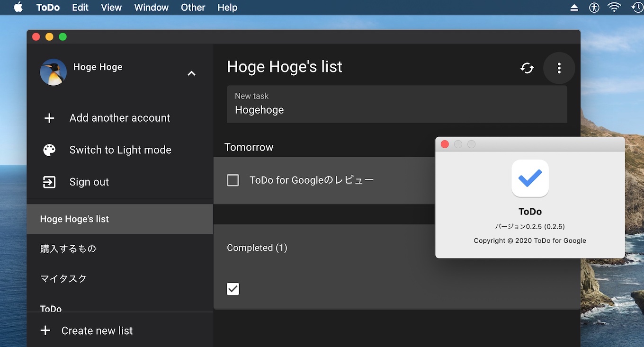The width and height of the screenshot is (644, 347).
Task: Click the バージョン0.2.5 version text
Action: pyautogui.click(x=530, y=226)
